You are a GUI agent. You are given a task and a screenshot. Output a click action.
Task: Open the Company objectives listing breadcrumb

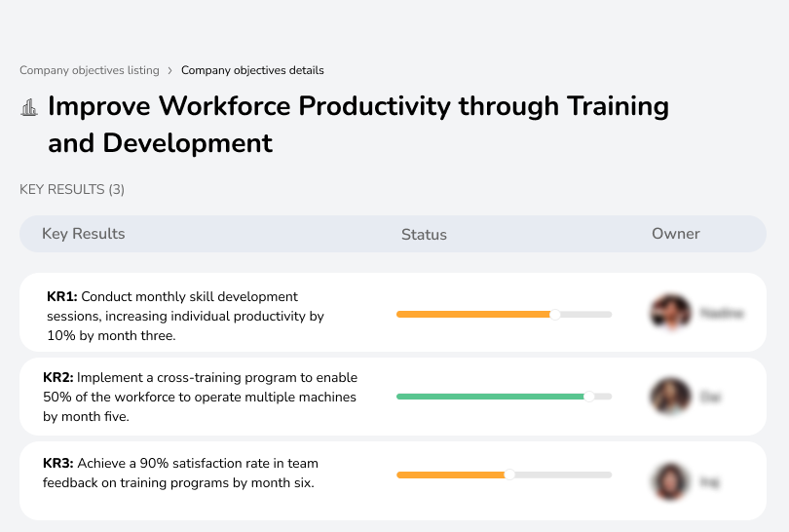89,70
